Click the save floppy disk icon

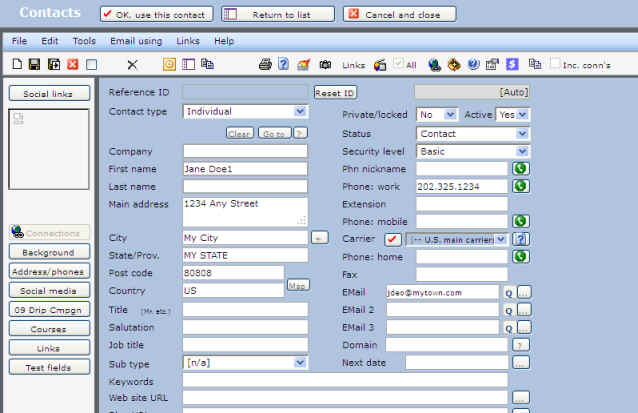[x=35, y=64]
